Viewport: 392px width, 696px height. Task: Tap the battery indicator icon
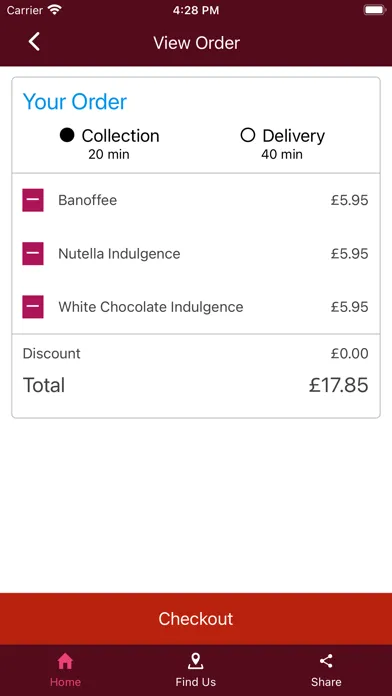(375, 10)
